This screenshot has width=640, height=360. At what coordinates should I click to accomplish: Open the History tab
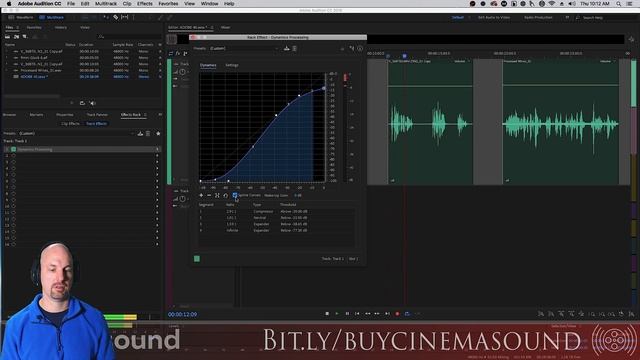pos(60,27)
